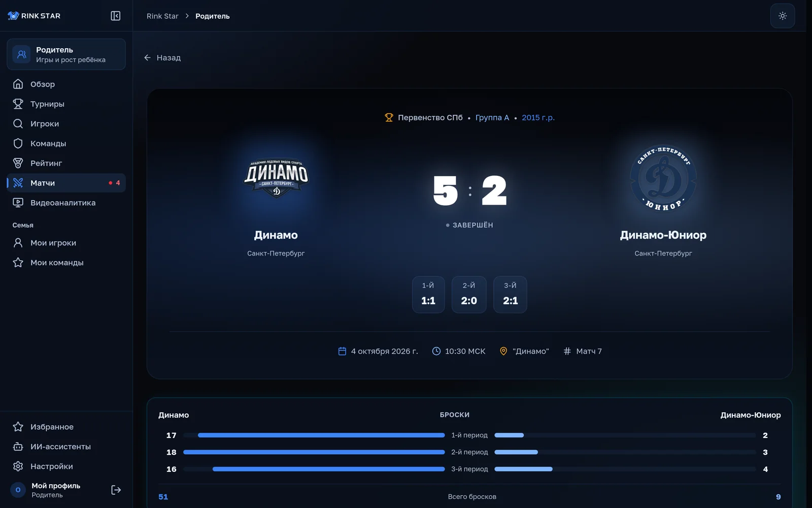812x508 pixels.
Task: Open the Турниры trophy icon
Action: (x=18, y=104)
